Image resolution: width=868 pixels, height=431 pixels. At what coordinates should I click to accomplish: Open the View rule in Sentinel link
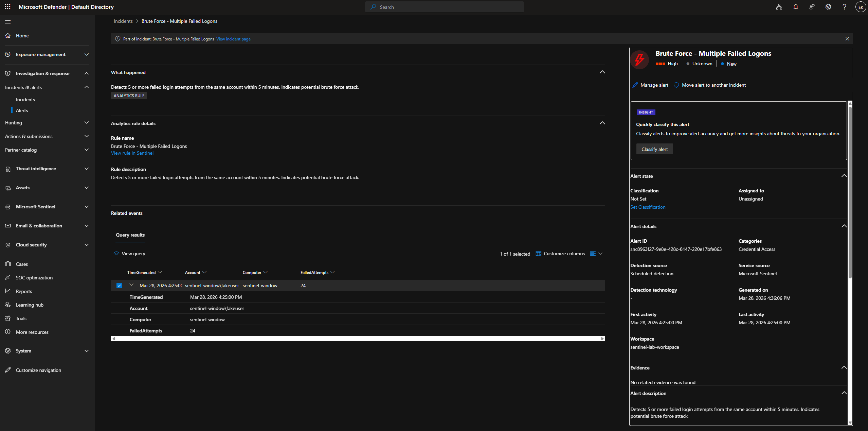132,153
